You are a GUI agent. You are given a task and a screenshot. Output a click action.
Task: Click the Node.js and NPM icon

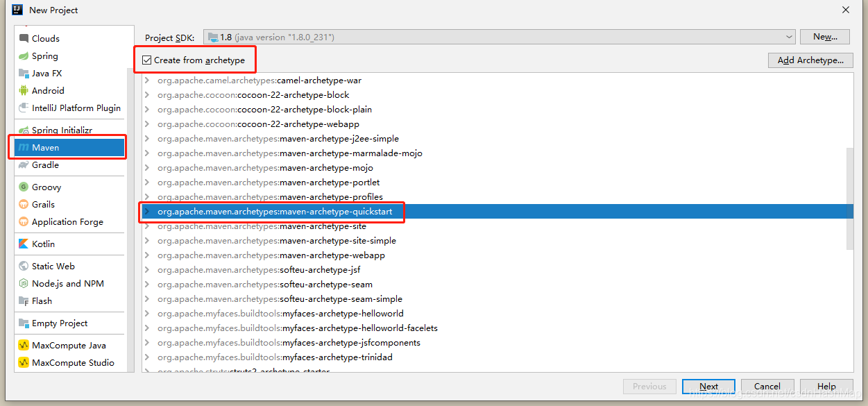(x=24, y=284)
